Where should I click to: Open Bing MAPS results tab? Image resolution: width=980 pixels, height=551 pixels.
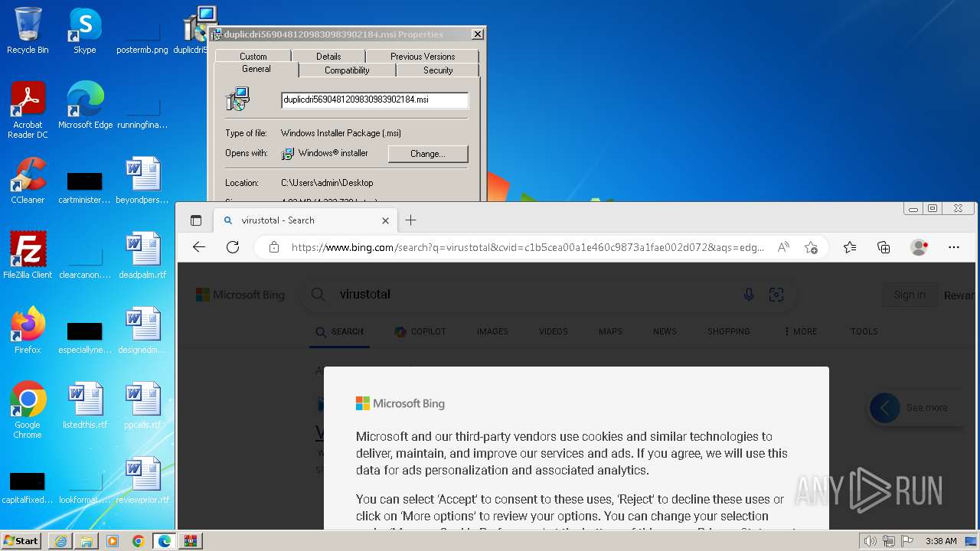pos(610,331)
